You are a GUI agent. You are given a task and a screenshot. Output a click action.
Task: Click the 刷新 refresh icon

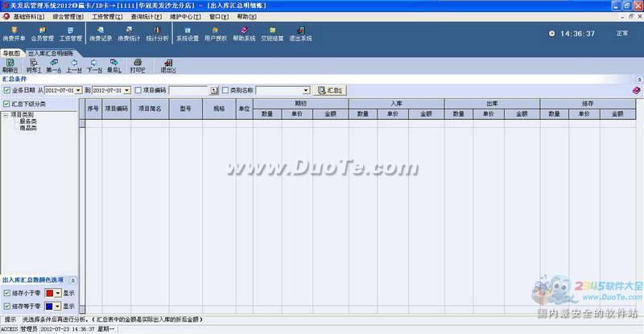[x=10, y=66]
